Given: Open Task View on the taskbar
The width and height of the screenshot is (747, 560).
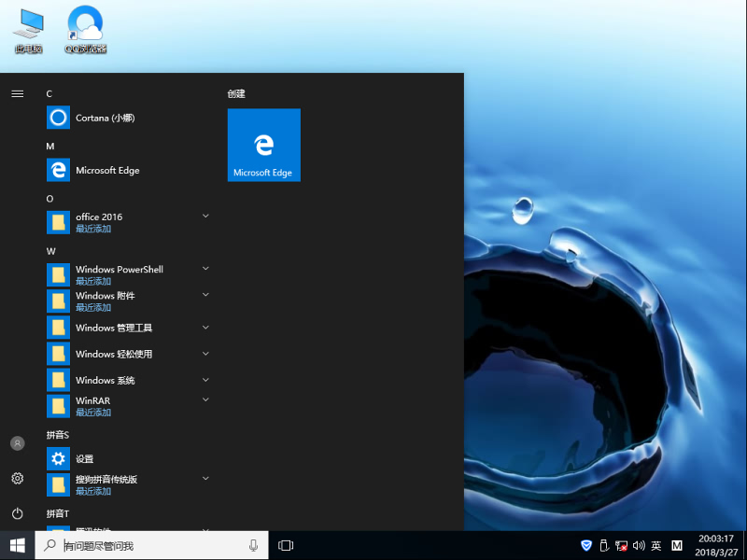Looking at the screenshot, I should click(x=286, y=545).
